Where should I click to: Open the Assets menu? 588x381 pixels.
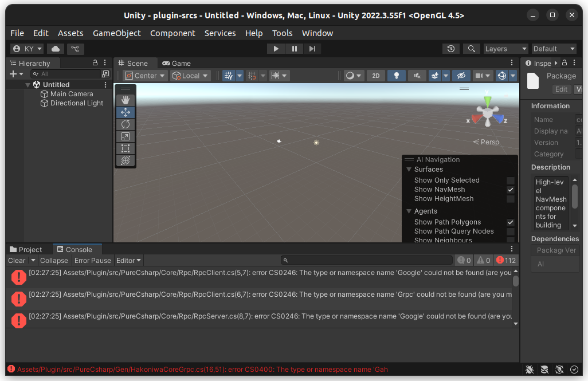[70, 33]
